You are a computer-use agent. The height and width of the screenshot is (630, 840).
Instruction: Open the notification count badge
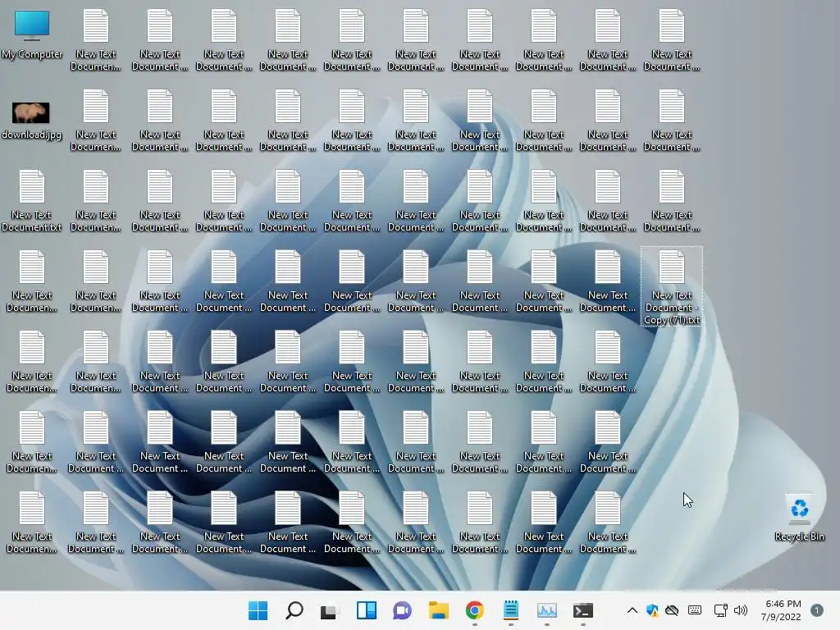[816, 610]
